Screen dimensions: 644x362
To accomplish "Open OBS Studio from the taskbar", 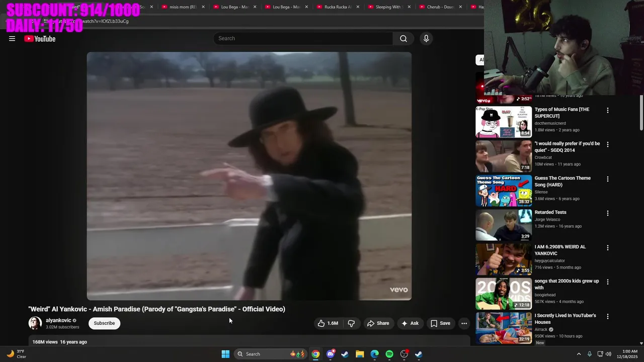I will pos(404,354).
